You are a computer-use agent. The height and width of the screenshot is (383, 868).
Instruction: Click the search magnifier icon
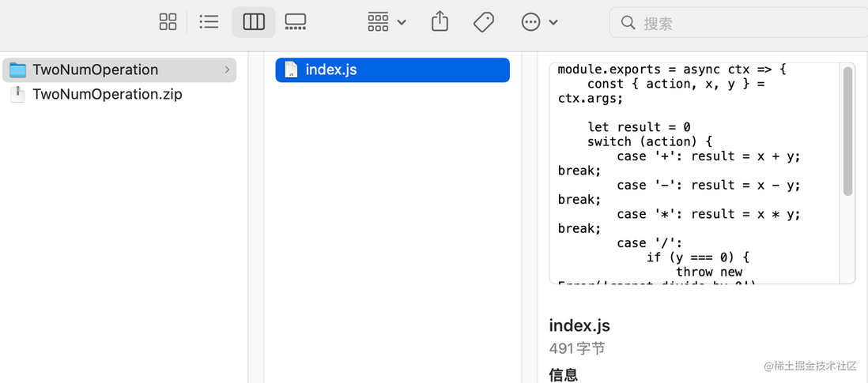(628, 23)
